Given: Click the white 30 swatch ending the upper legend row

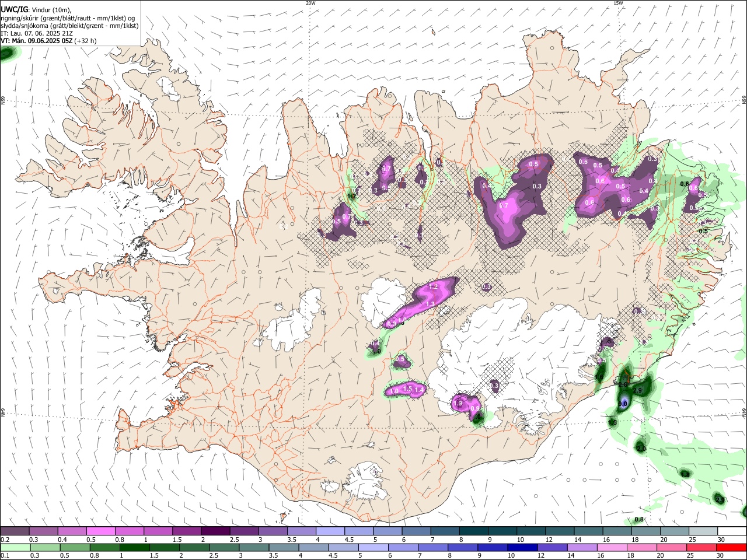Looking at the screenshot, I should (732, 531).
